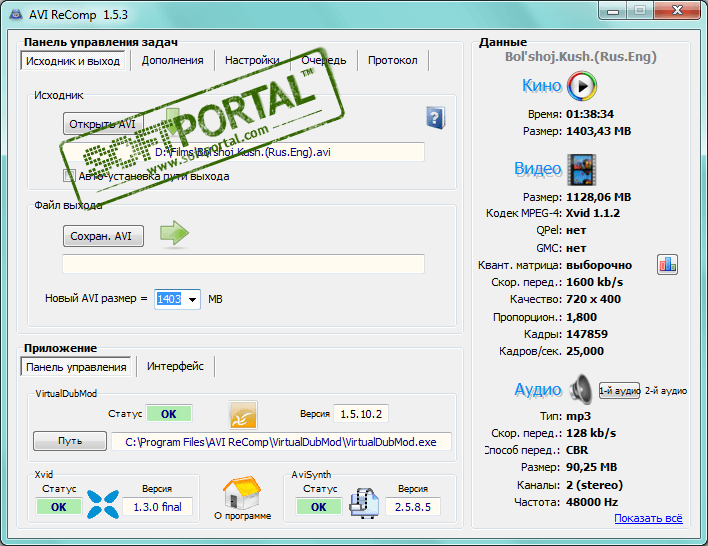Switch to the Очередь tab
This screenshot has width=708, height=546.
point(324,60)
